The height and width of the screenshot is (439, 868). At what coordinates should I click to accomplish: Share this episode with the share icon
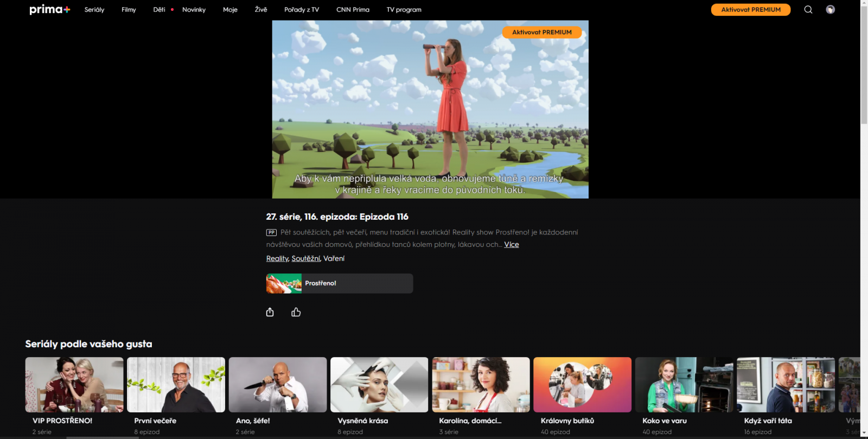pos(270,312)
